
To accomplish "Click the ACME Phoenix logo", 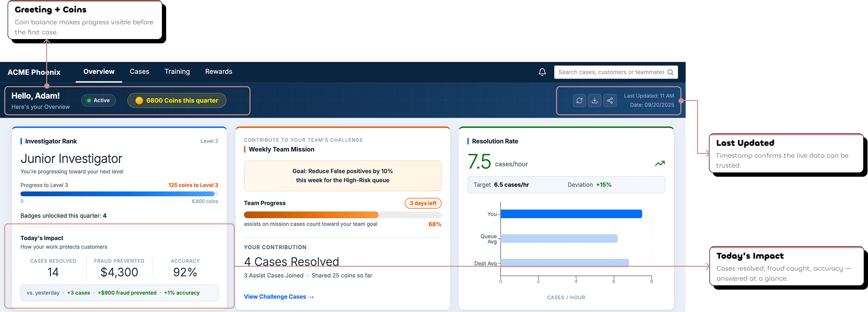I will tap(34, 72).
